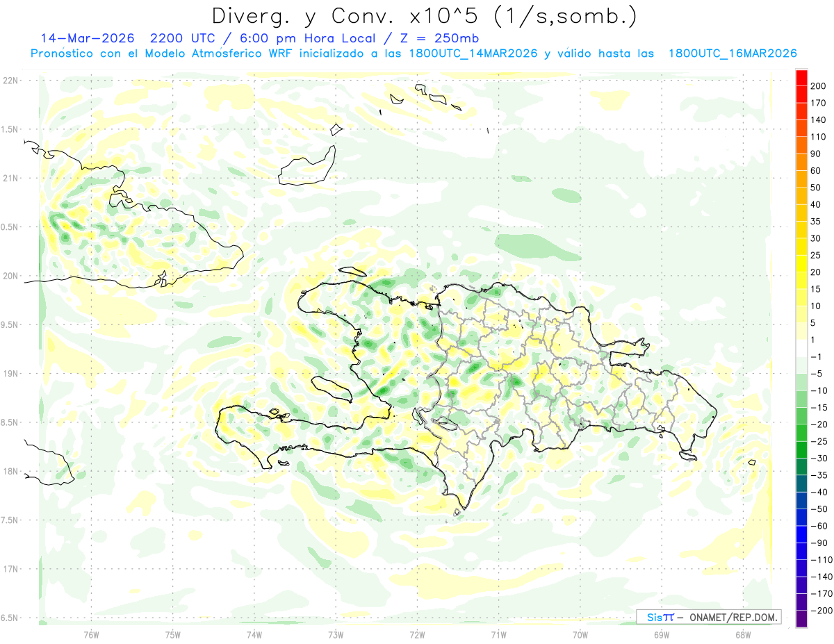Click the positive '5' colorbar label

pos(814,323)
